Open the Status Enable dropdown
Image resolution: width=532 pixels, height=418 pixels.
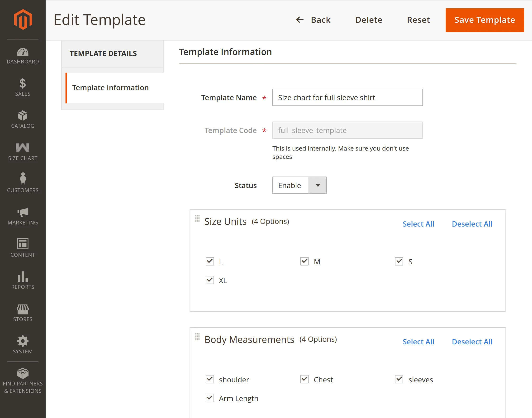click(299, 185)
